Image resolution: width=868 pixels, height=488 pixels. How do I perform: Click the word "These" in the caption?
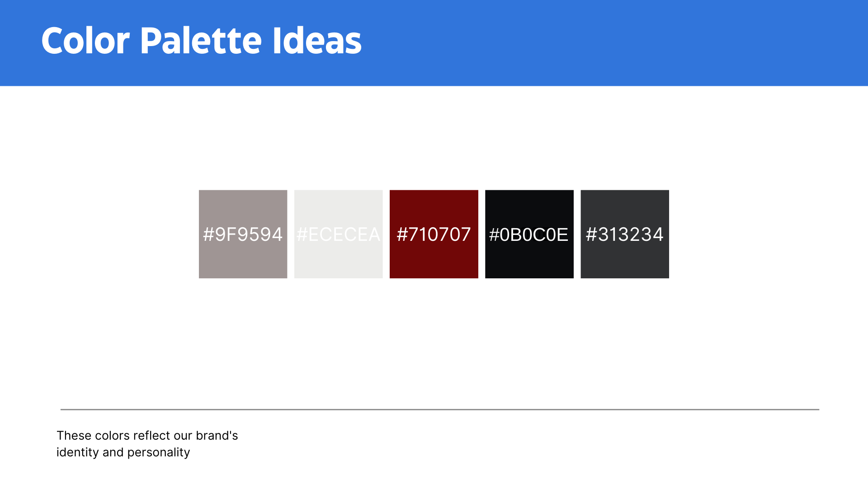pyautogui.click(x=74, y=436)
